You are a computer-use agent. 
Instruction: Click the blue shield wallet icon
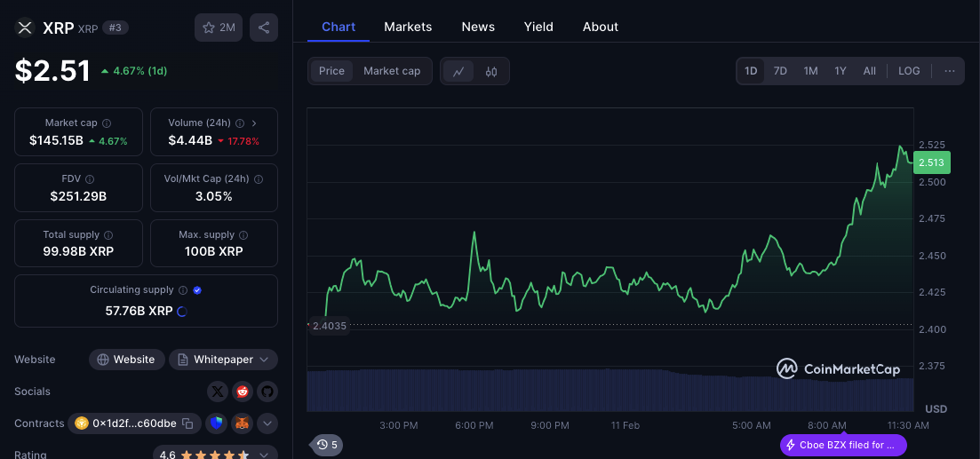pyautogui.click(x=217, y=423)
